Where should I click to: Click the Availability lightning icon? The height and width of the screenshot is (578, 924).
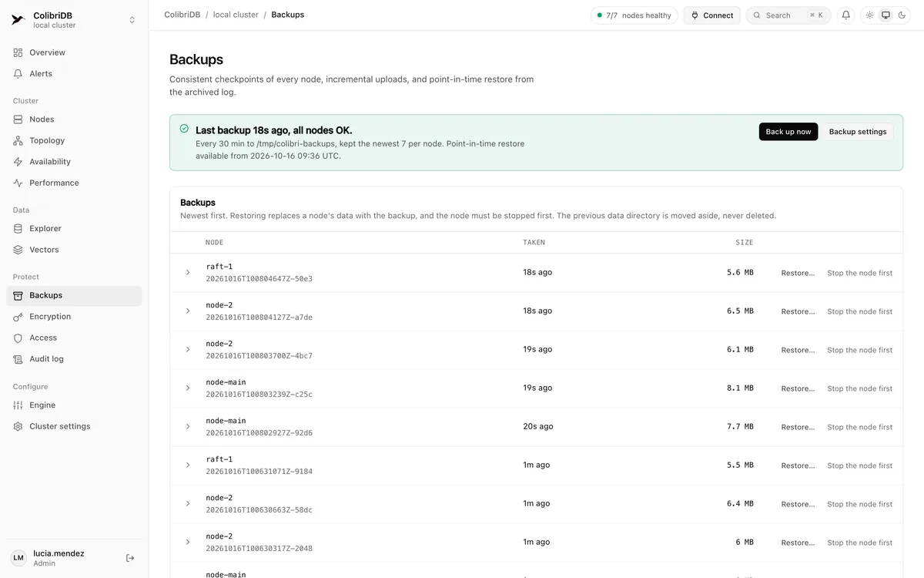coord(18,162)
